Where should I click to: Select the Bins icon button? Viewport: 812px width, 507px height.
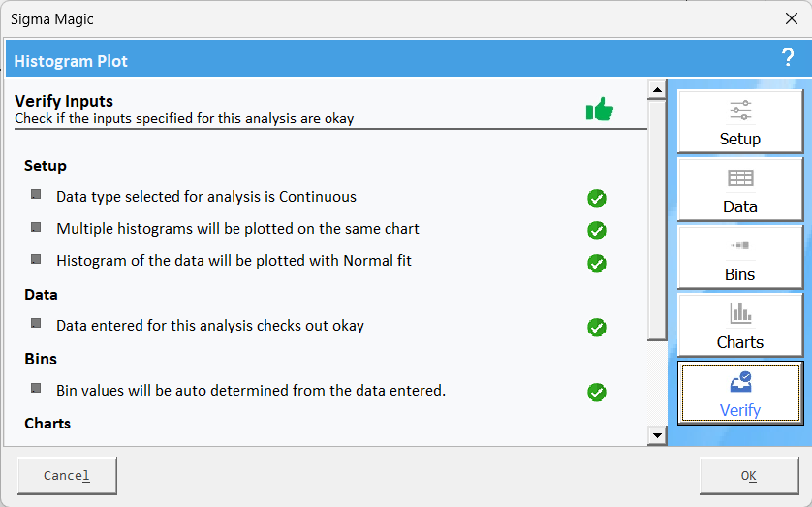click(740, 258)
